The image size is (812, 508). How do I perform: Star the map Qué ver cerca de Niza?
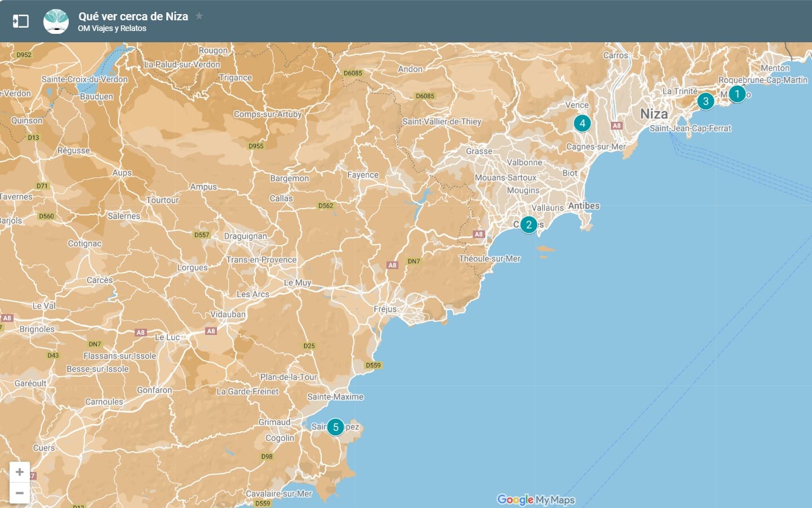tap(199, 16)
